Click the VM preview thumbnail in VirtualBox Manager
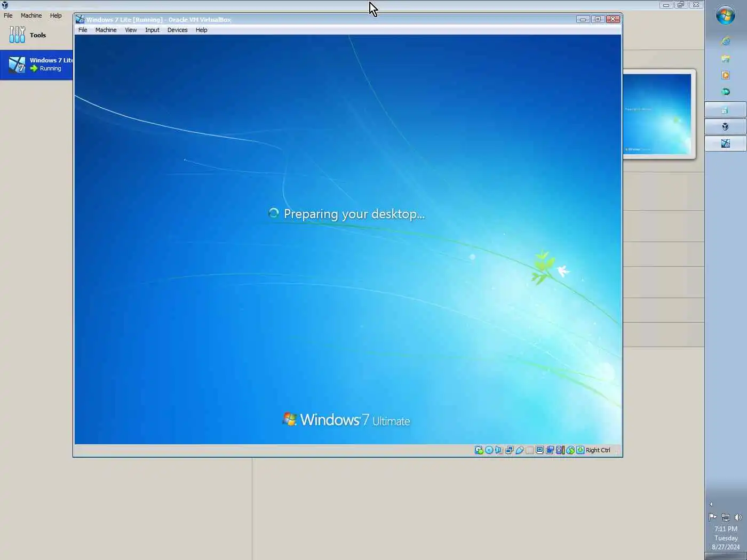This screenshot has height=560, width=747. pyautogui.click(x=657, y=114)
